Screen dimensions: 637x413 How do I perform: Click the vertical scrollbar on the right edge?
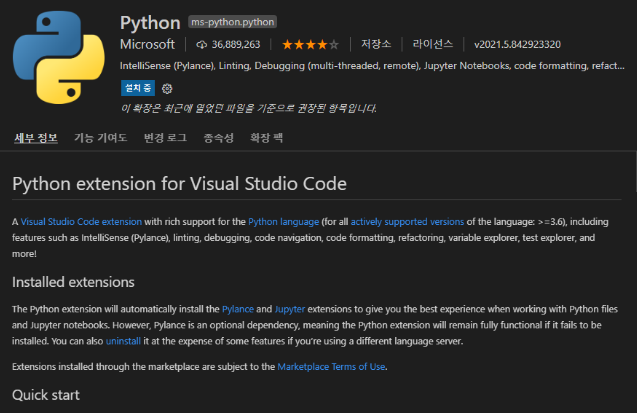tap(635, 171)
